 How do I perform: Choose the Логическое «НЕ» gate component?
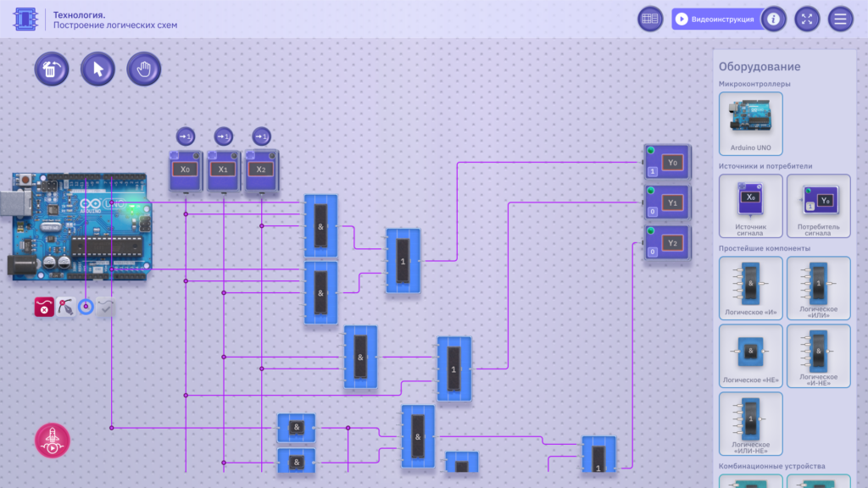pyautogui.click(x=750, y=355)
